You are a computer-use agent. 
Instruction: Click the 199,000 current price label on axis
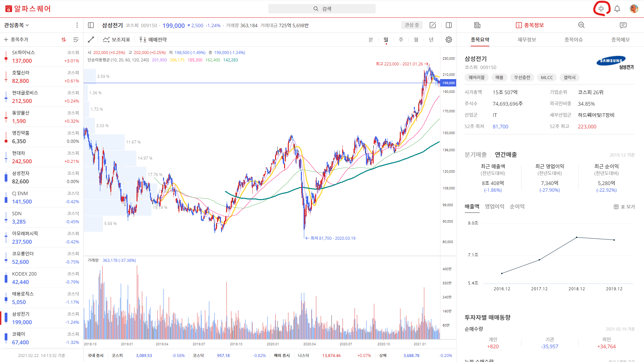tap(448, 83)
